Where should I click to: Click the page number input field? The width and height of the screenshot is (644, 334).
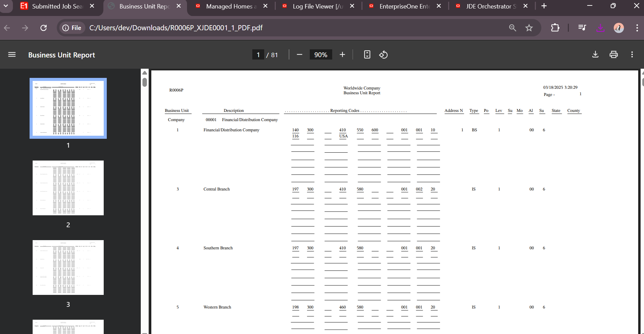point(258,55)
